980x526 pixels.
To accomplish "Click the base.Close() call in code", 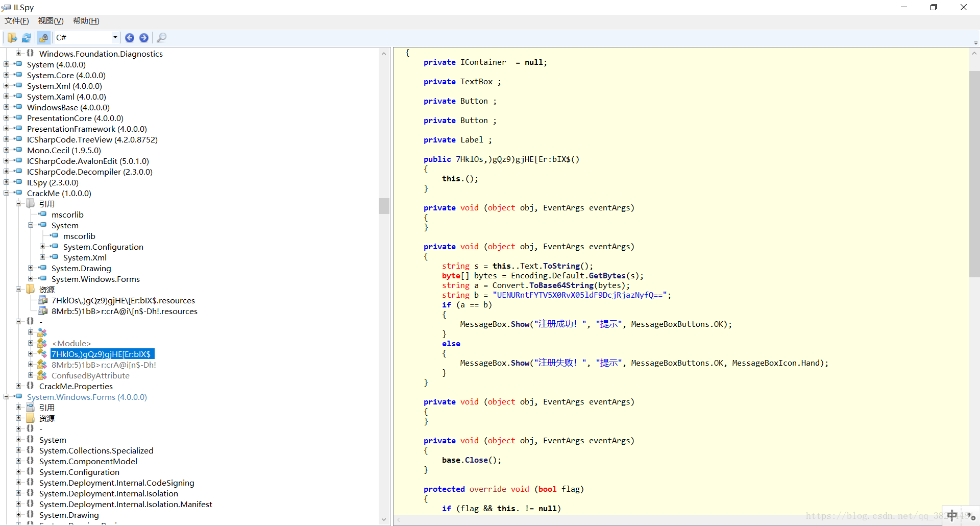I will pos(472,460).
